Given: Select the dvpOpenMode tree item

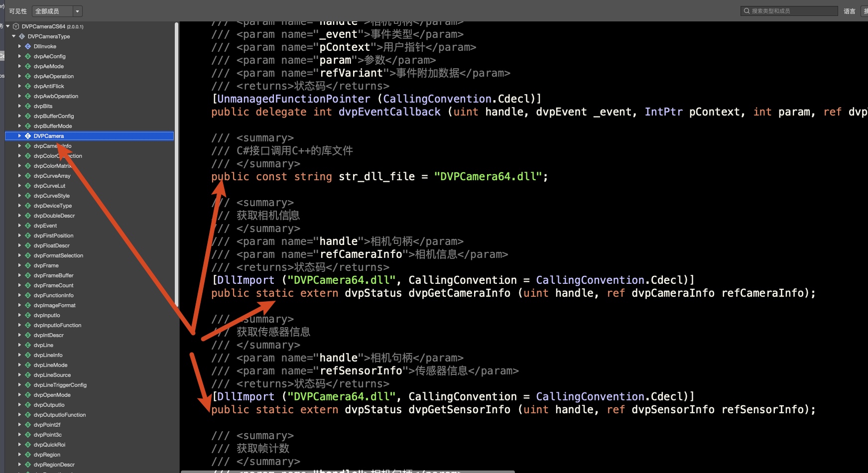Looking at the screenshot, I should pyautogui.click(x=52, y=395).
